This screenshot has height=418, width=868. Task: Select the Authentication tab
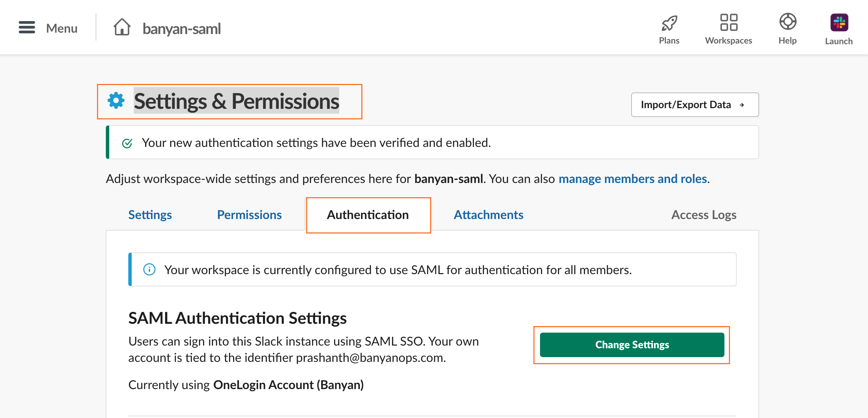coord(368,215)
